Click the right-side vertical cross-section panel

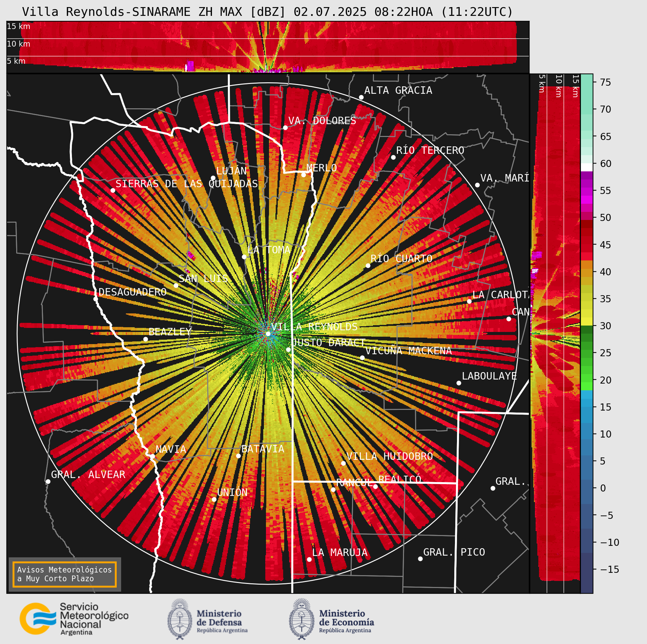point(555,333)
